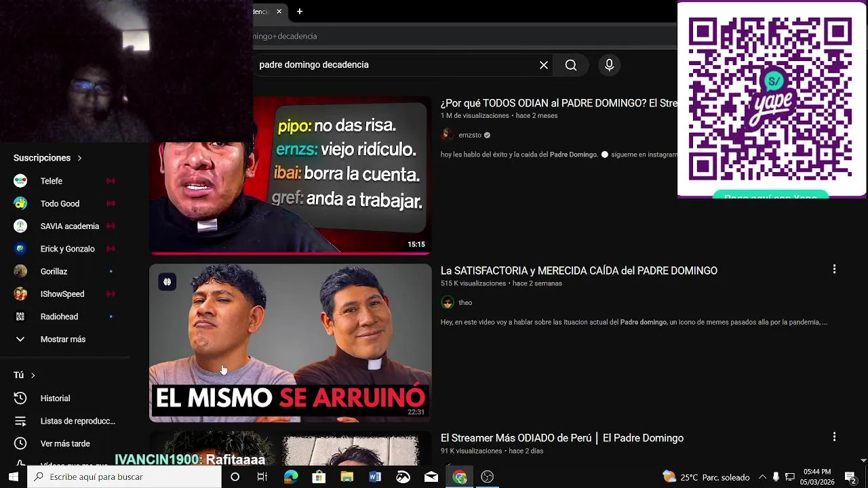The height and width of the screenshot is (488, 868).
Task: Click the page scrollbar down arrow
Action: (863, 460)
